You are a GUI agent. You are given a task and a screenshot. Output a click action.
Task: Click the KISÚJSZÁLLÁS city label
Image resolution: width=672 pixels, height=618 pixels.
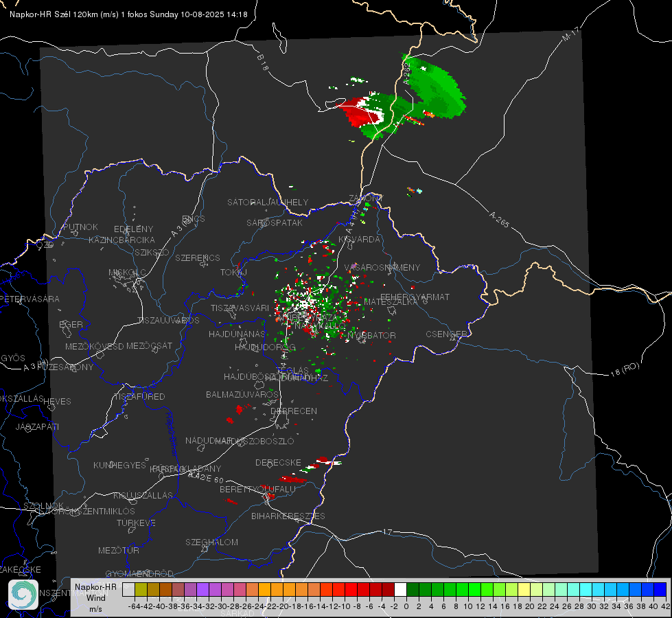point(143,495)
